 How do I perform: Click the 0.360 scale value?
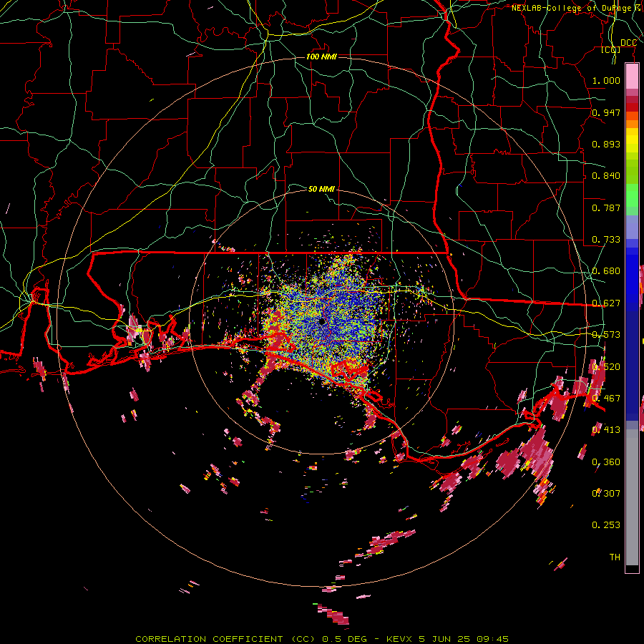click(x=606, y=462)
